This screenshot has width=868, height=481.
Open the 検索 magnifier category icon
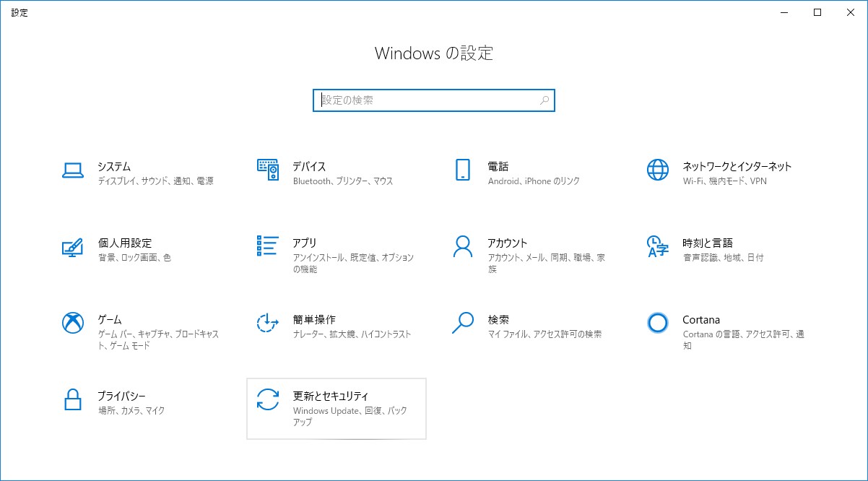[463, 323]
